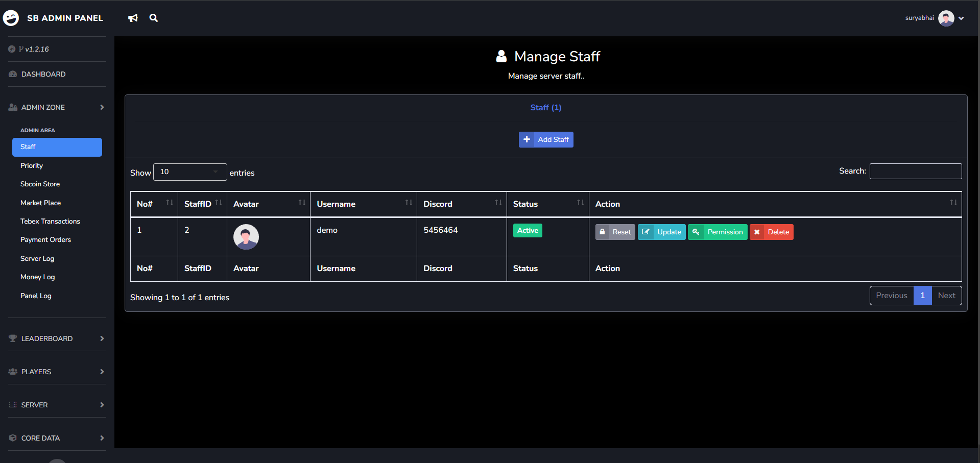
Task: Sort by Discord column arrows
Action: pyautogui.click(x=498, y=203)
